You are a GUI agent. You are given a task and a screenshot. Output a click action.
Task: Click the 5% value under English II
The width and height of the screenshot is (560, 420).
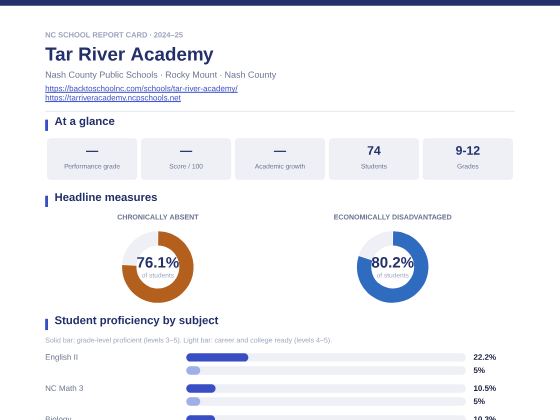(479, 371)
